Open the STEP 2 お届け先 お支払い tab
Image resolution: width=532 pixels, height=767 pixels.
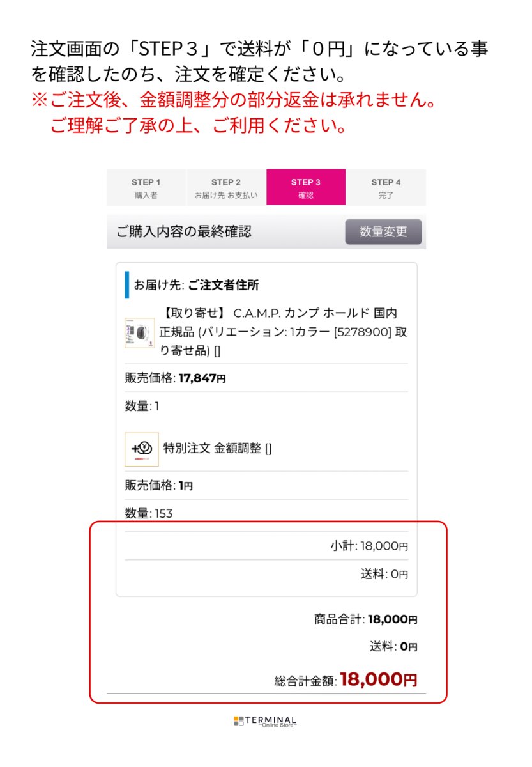(x=226, y=187)
